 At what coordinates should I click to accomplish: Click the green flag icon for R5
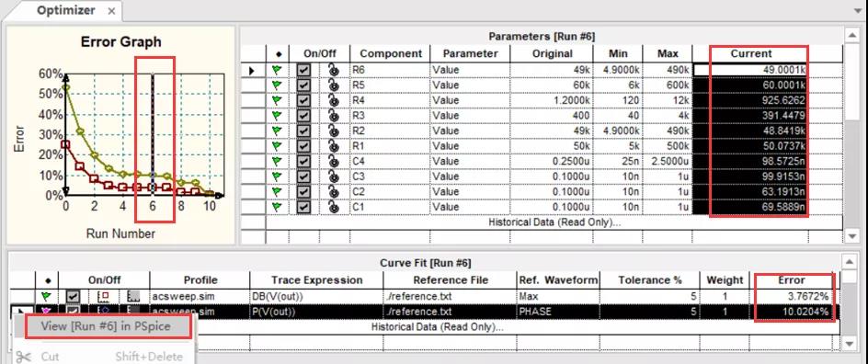click(277, 85)
